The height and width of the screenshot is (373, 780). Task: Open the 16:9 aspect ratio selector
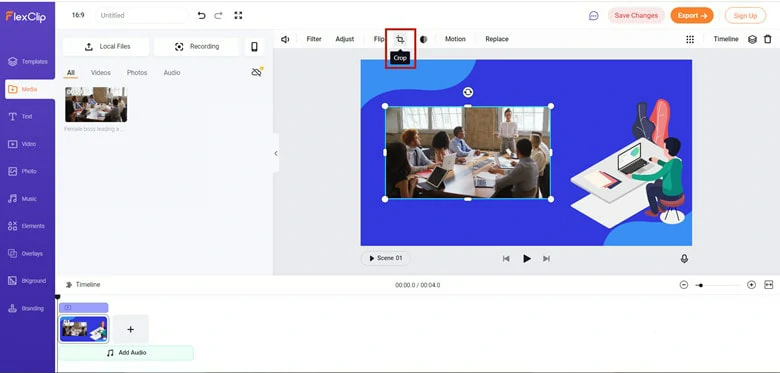[78, 15]
